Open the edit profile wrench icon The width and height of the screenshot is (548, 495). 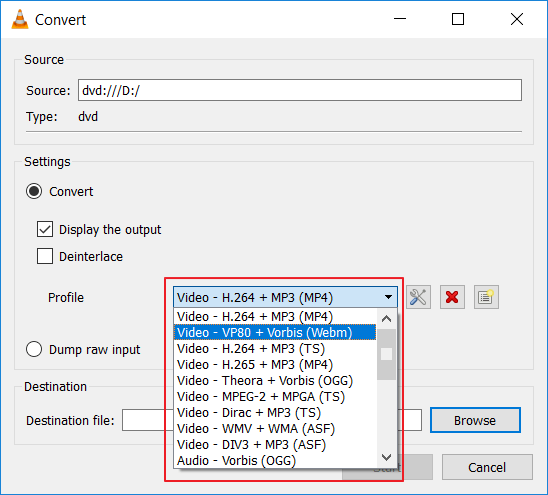click(418, 297)
